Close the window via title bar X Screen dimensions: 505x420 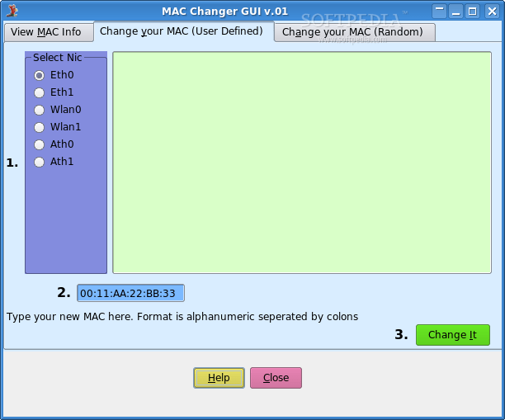click(492, 12)
